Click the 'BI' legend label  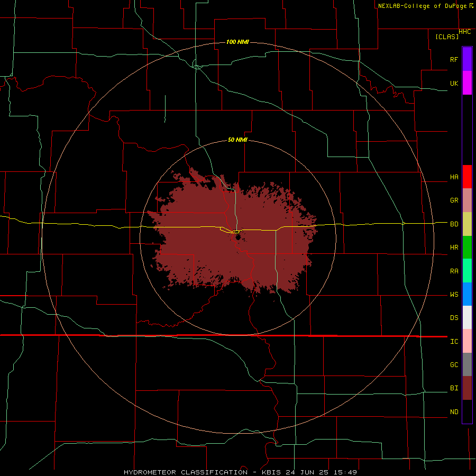[454, 388]
